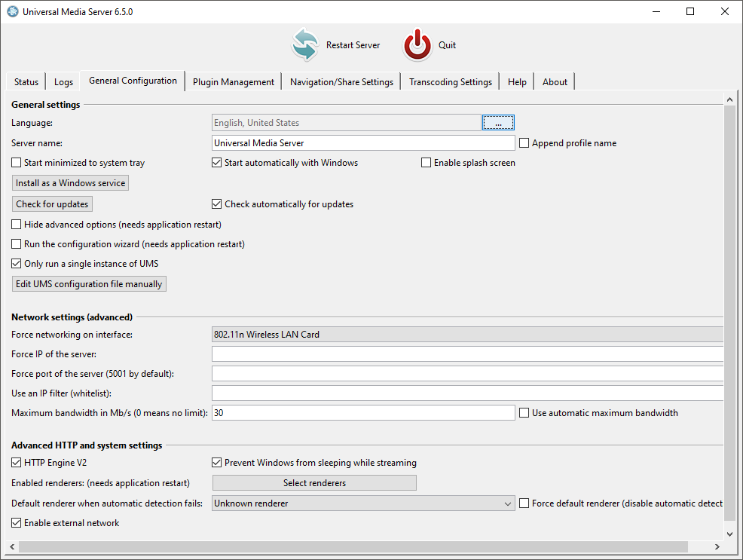This screenshot has width=743, height=560.
Task: Click the Server name label
Action: [37, 143]
